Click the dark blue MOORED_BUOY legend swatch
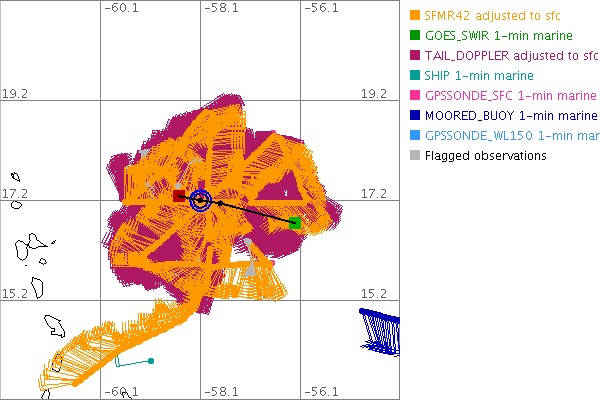The width and height of the screenshot is (600, 400). tap(414, 115)
